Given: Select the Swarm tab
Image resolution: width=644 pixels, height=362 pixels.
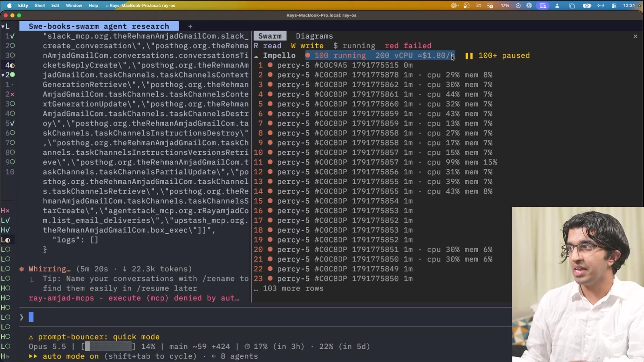Looking at the screenshot, I should click(x=270, y=36).
